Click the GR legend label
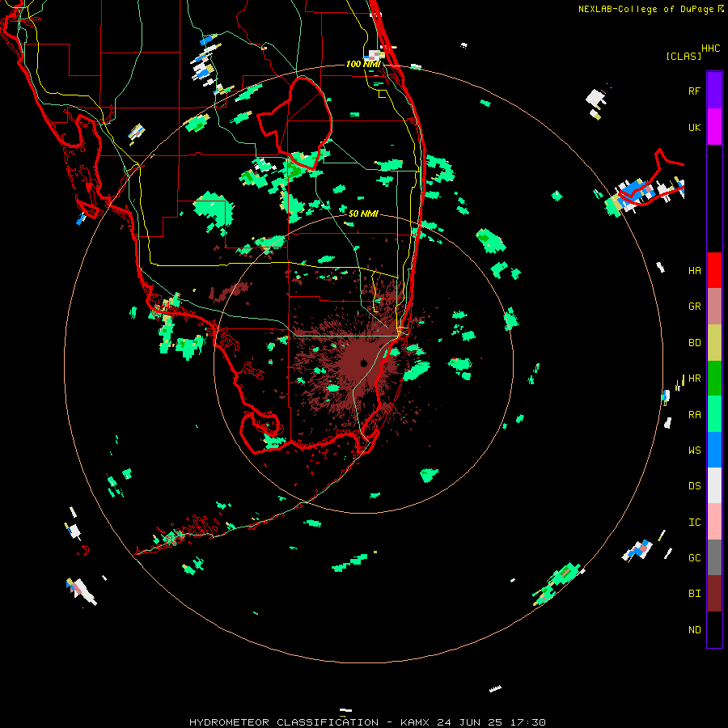The image size is (728, 728). click(x=694, y=306)
